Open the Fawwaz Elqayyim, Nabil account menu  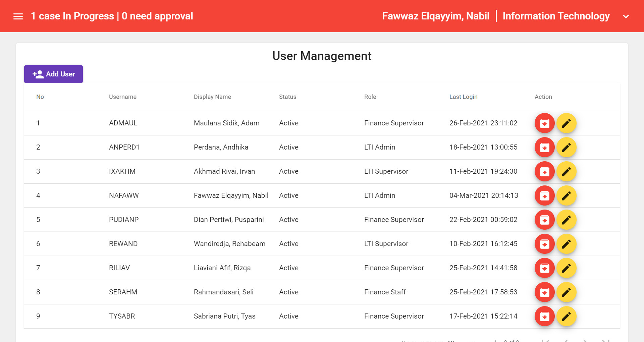tap(436, 16)
